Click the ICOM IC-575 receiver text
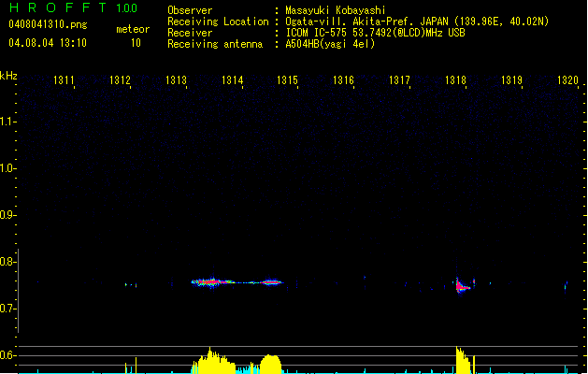The image size is (588, 374). point(375,33)
